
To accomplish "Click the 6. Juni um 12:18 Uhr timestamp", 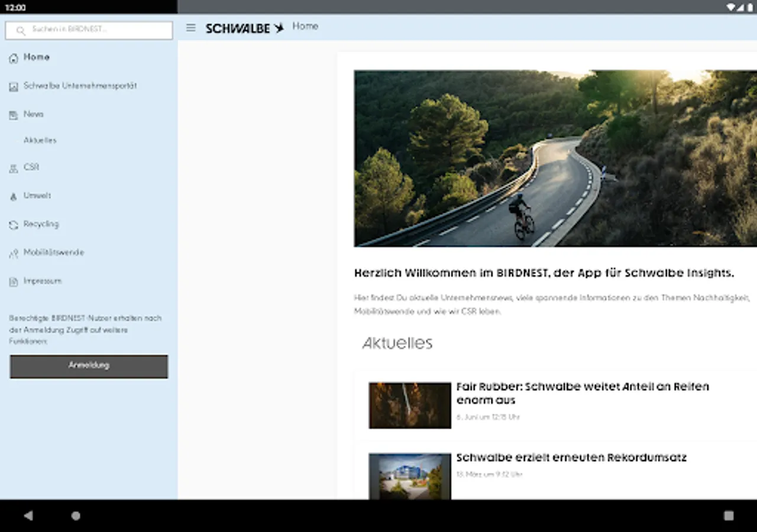I will 488,417.
